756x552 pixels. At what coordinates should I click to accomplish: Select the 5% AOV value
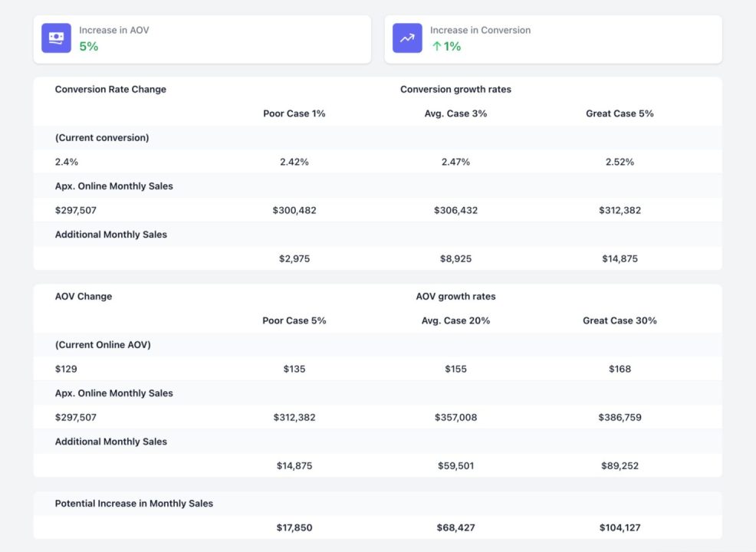pyautogui.click(x=87, y=46)
